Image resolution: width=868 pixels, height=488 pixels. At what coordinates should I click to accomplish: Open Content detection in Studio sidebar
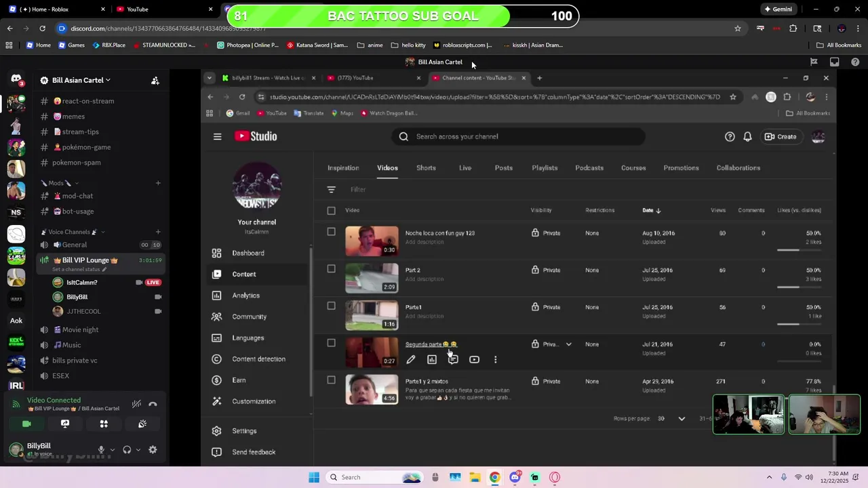258,359
